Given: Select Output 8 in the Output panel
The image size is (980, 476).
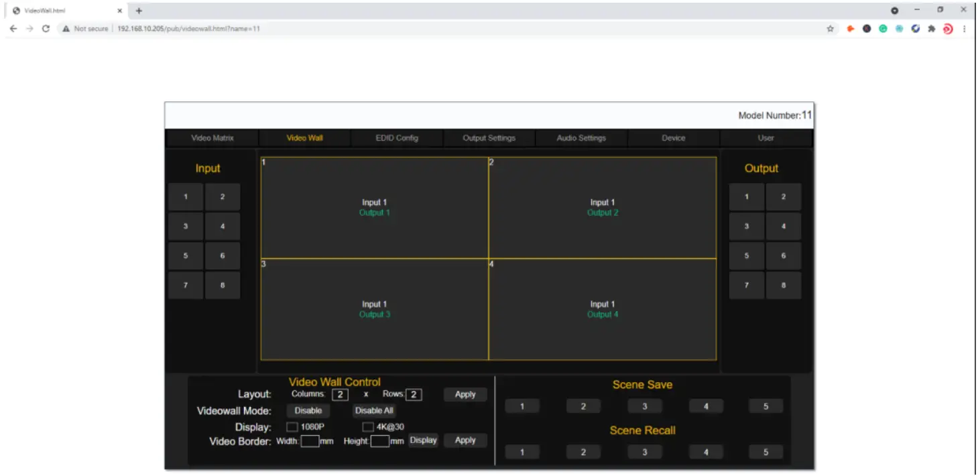Looking at the screenshot, I should [783, 285].
